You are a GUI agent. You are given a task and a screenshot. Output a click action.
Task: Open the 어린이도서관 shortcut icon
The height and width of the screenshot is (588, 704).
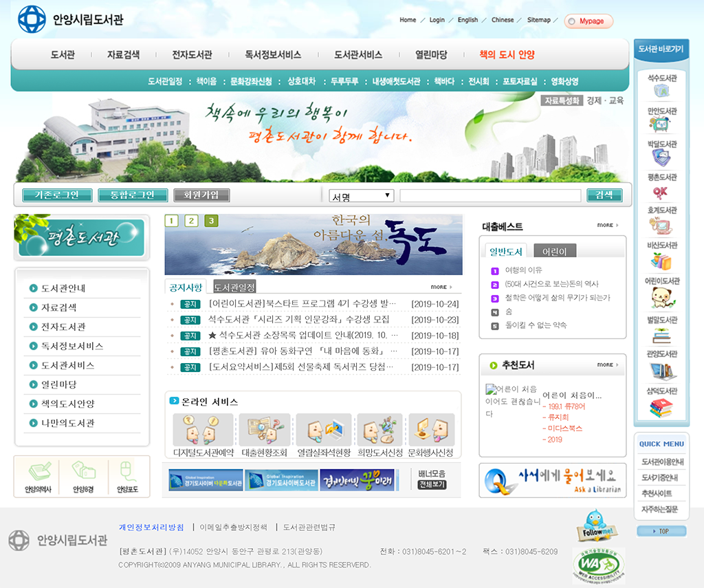(x=661, y=293)
